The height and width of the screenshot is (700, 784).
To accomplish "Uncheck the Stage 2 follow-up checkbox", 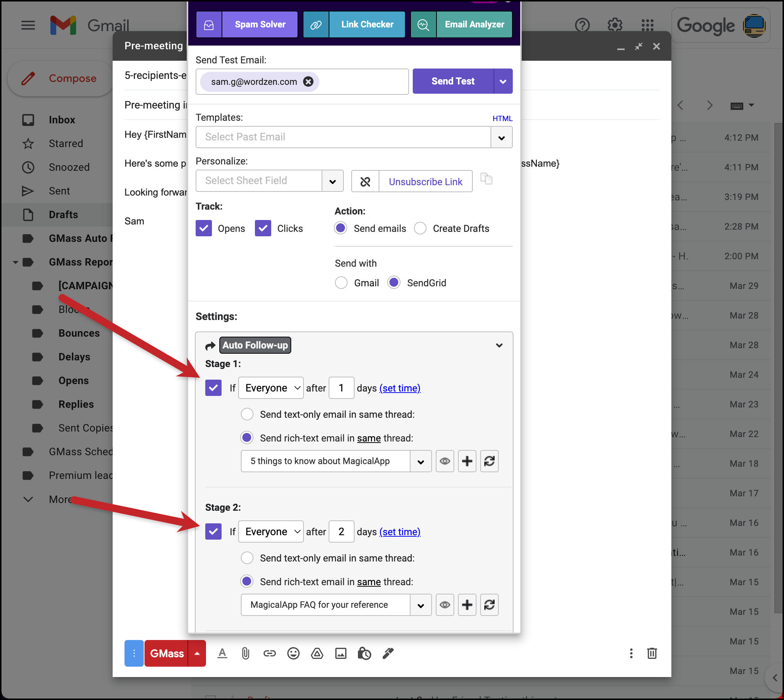I will tap(213, 532).
